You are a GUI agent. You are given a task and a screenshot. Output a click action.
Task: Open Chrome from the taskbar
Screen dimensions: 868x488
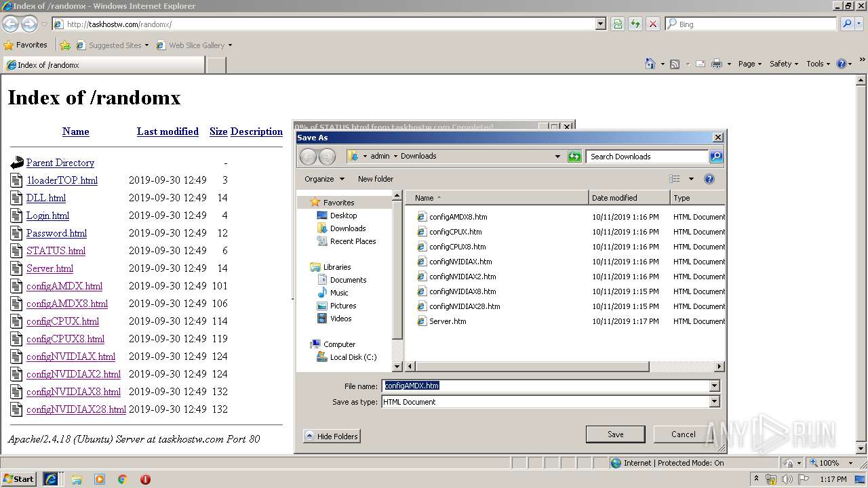(x=123, y=479)
